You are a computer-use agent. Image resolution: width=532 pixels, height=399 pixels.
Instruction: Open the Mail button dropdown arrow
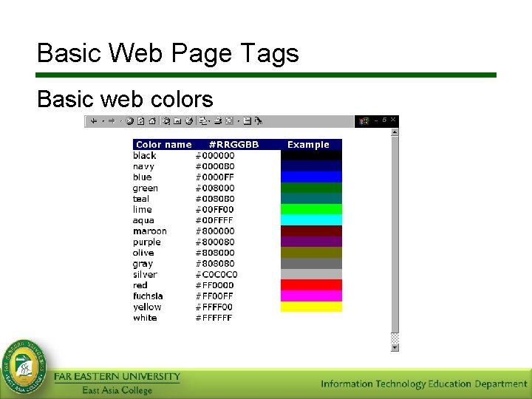click(209, 121)
